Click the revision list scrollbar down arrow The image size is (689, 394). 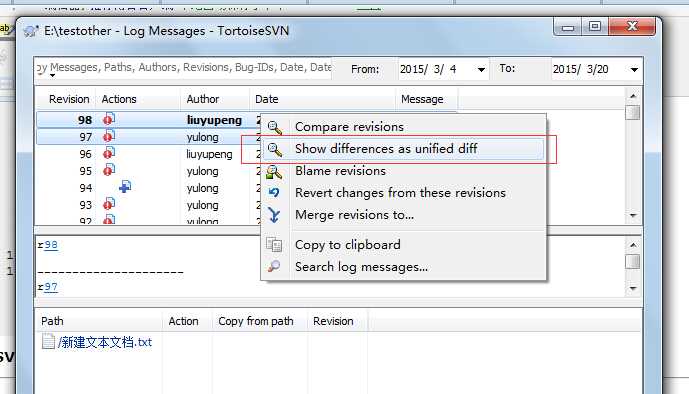633,215
